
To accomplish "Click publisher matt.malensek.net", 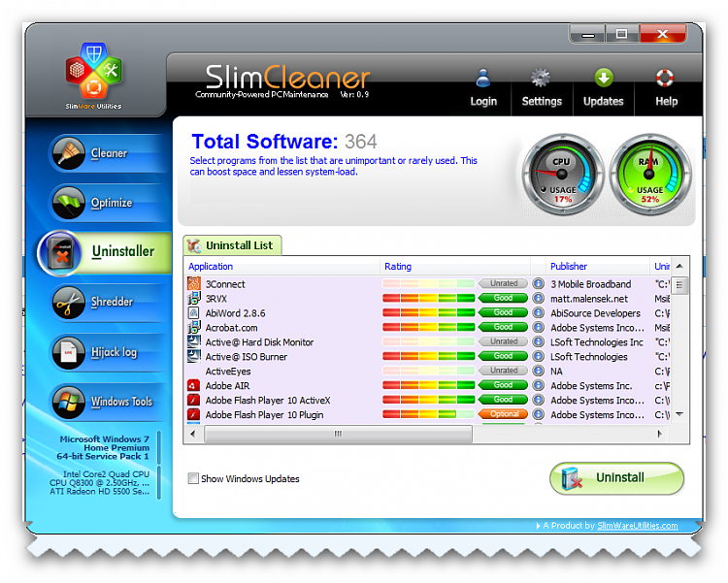I will click(x=589, y=299).
